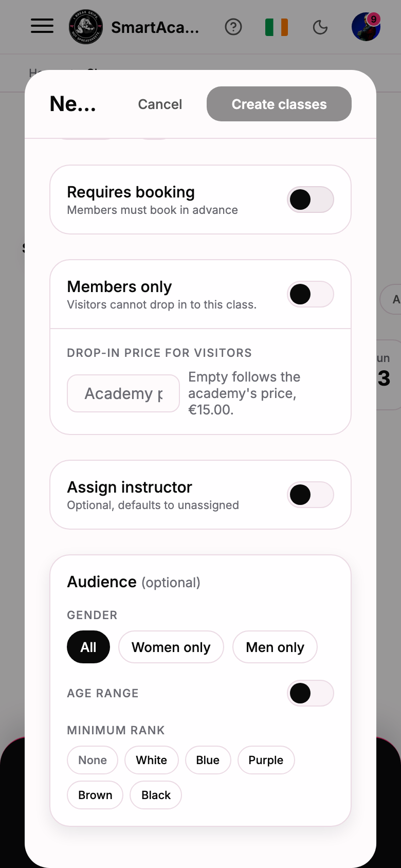401x868 pixels.
Task: Select None as minimum rank
Action: 93,760
